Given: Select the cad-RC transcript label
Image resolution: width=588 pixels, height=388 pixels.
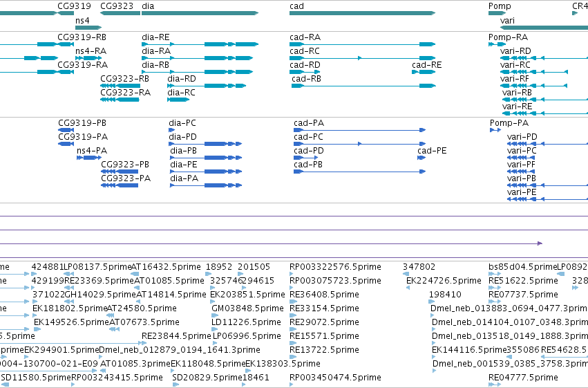Looking at the screenshot, I should point(305,51).
